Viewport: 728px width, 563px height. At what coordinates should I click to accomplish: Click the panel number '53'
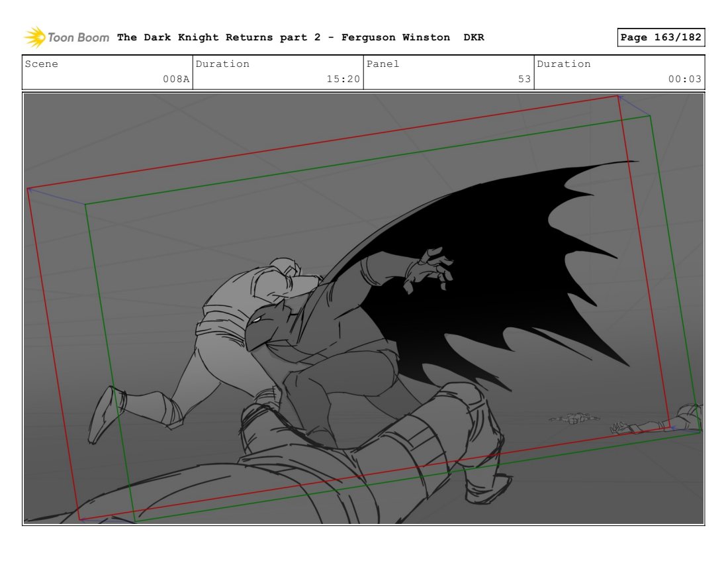click(524, 79)
